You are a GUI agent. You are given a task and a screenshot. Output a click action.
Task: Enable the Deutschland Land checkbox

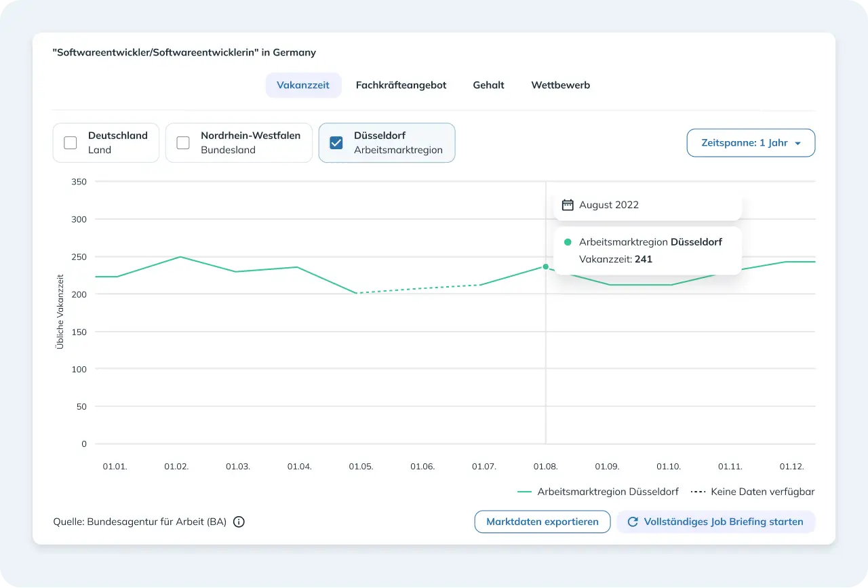(71, 142)
